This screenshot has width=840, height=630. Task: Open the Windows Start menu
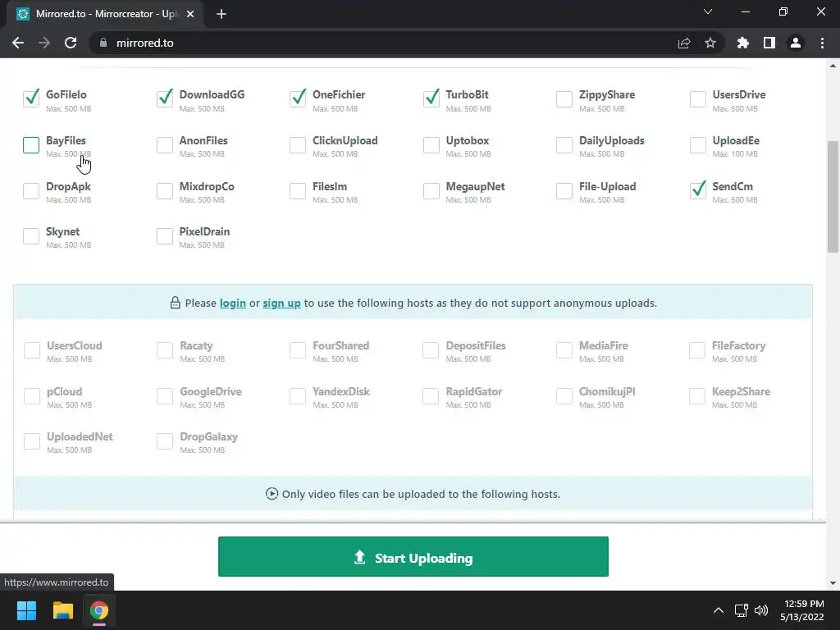pos(26,610)
